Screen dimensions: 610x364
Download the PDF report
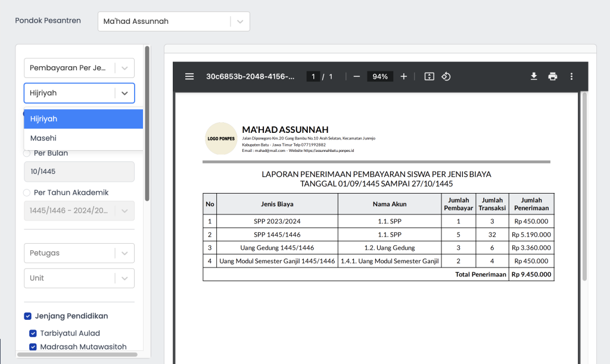pos(534,77)
